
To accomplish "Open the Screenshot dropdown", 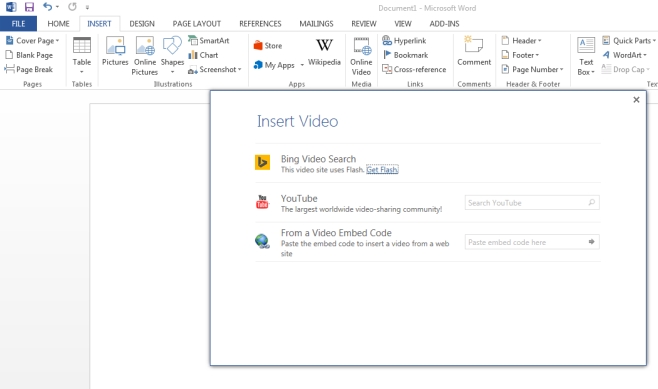I will 214,69.
